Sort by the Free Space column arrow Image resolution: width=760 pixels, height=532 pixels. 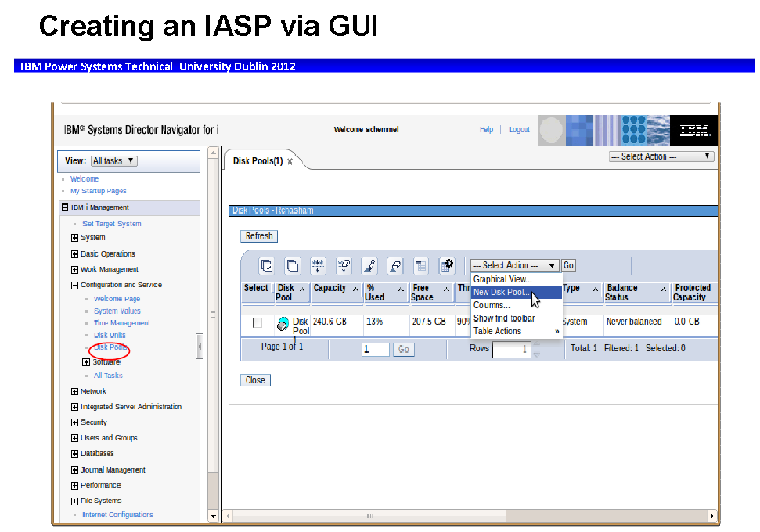click(446, 289)
